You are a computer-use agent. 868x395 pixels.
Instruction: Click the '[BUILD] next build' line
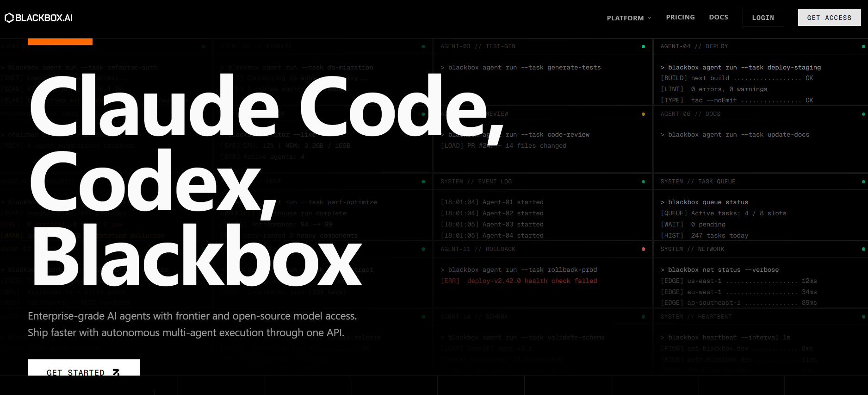click(737, 78)
